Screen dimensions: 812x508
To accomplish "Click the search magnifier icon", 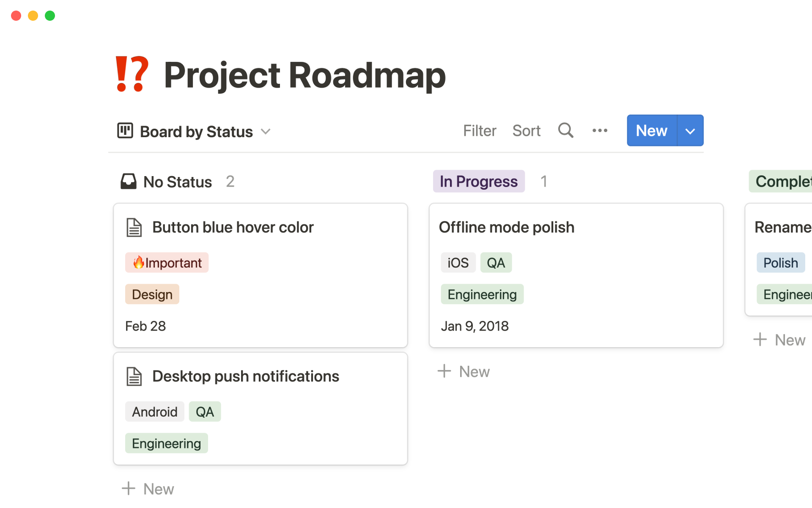I will 565,130.
